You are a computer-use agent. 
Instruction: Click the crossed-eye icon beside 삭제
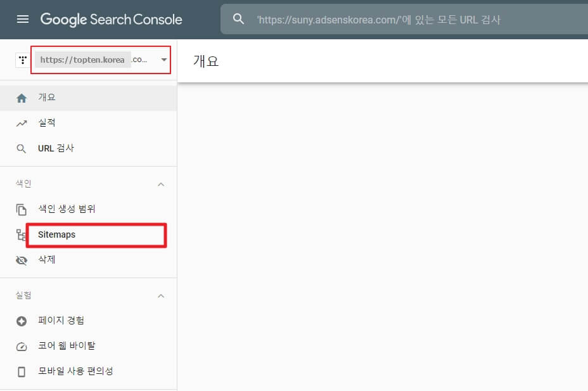pos(22,260)
